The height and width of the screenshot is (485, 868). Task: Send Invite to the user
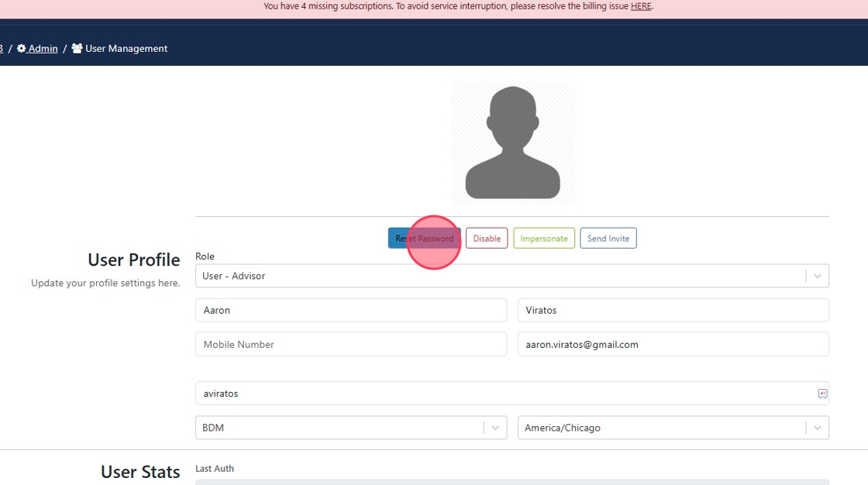point(608,238)
